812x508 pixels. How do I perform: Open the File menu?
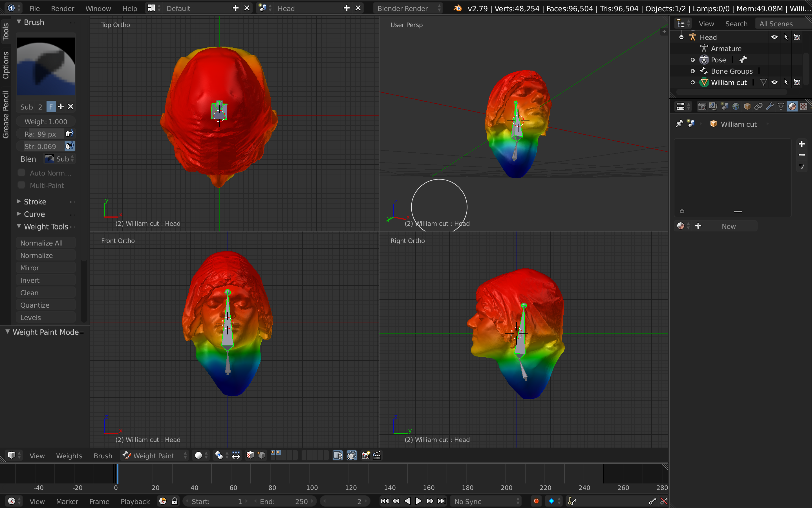[34, 8]
